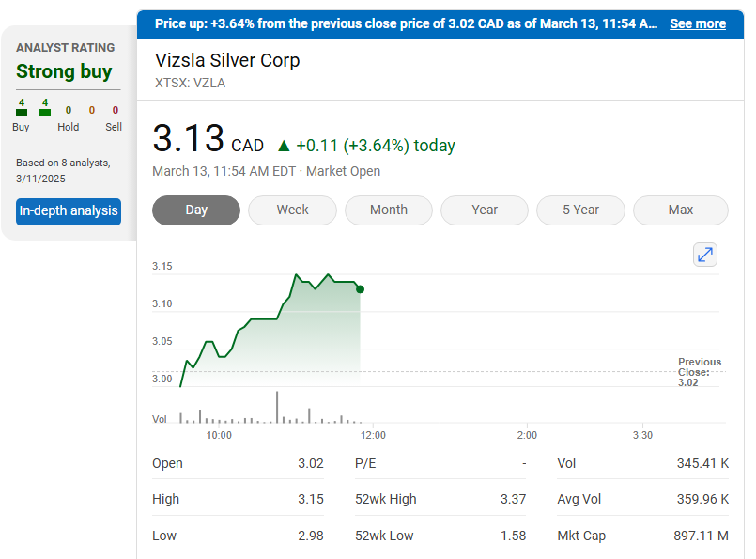Switch chart to 5 Year range
The height and width of the screenshot is (559, 756).
[x=580, y=210]
